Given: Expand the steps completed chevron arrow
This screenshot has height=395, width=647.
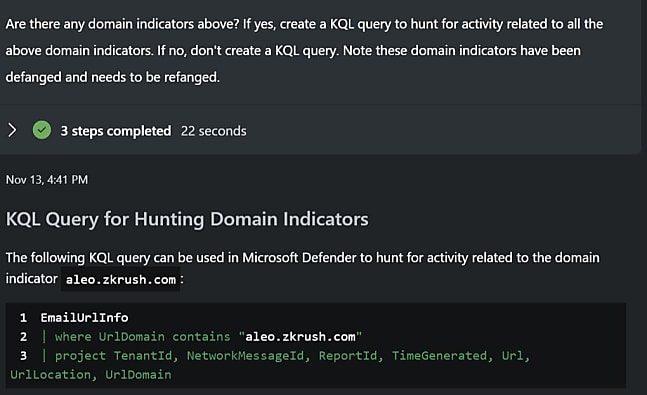Looking at the screenshot, I should tap(12, 130).
